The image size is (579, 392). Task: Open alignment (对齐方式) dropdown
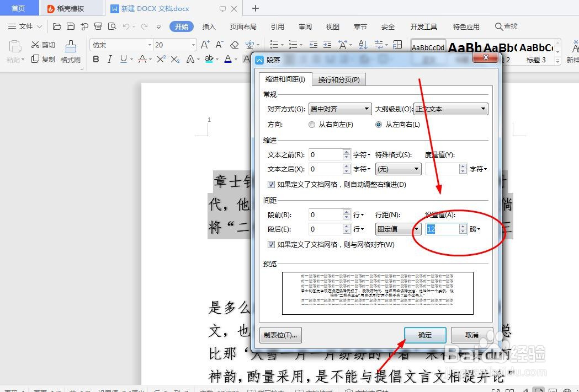[339, 109]
